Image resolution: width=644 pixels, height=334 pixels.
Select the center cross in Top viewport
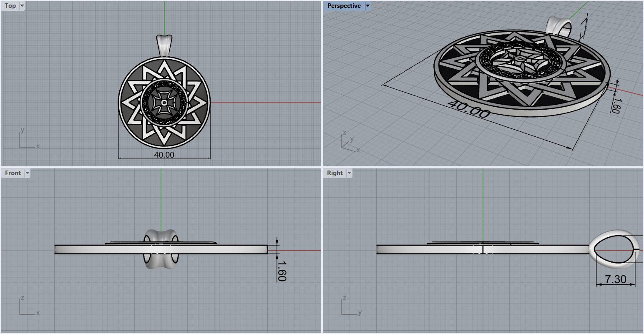(164, 102)
